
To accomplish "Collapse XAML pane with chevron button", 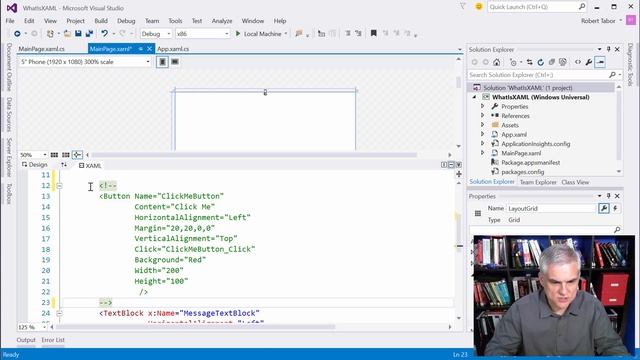I will point(459,164).
